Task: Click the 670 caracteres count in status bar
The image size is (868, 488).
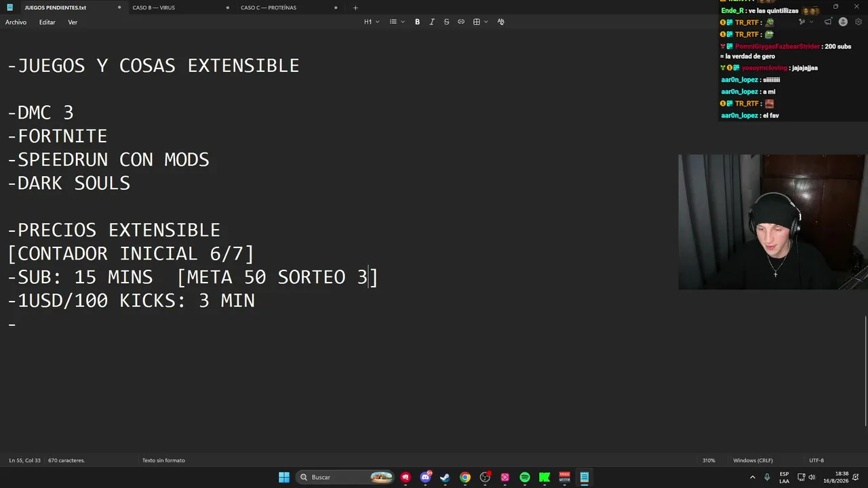Action: tap(66, 460)
